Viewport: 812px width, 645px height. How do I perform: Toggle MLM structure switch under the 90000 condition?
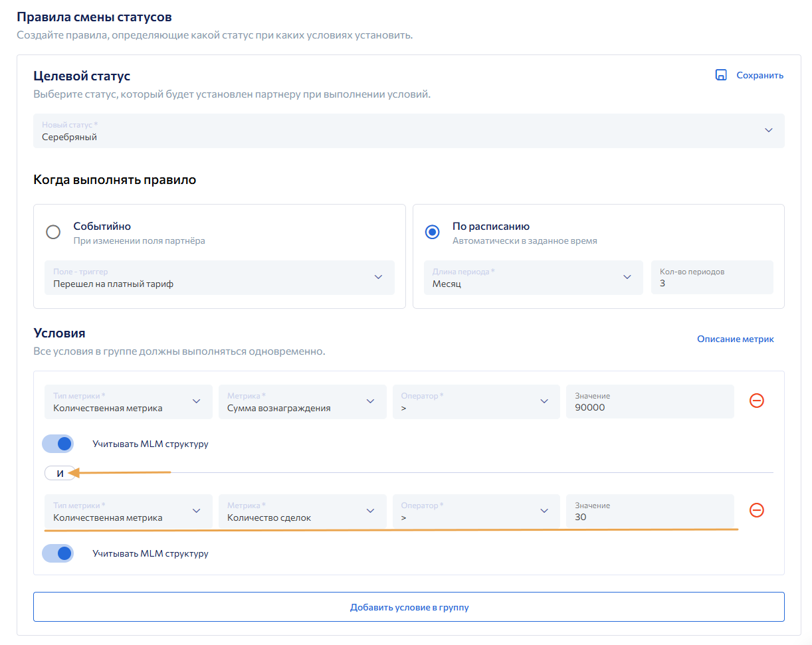(x=58, y=444)
